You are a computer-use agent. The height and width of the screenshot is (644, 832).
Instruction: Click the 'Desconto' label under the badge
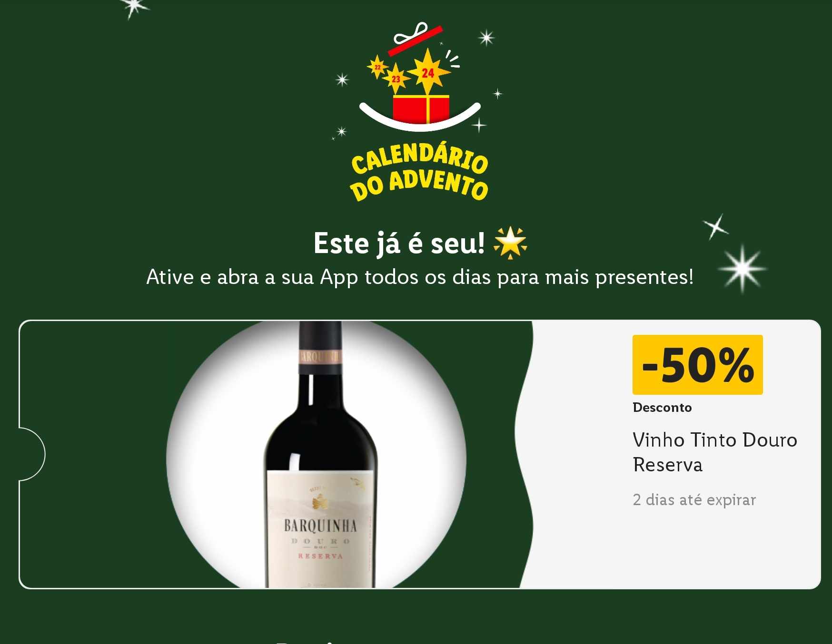click(x=662, y=408)
